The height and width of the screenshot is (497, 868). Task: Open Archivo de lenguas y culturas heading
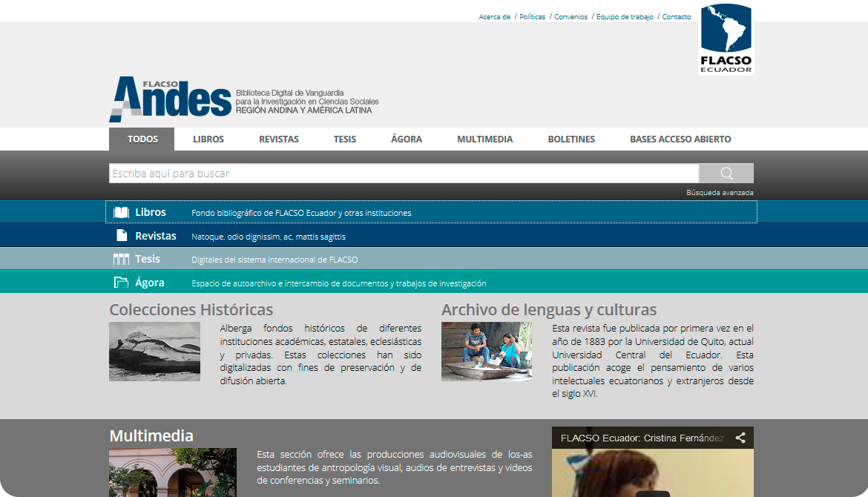[548, 309]
